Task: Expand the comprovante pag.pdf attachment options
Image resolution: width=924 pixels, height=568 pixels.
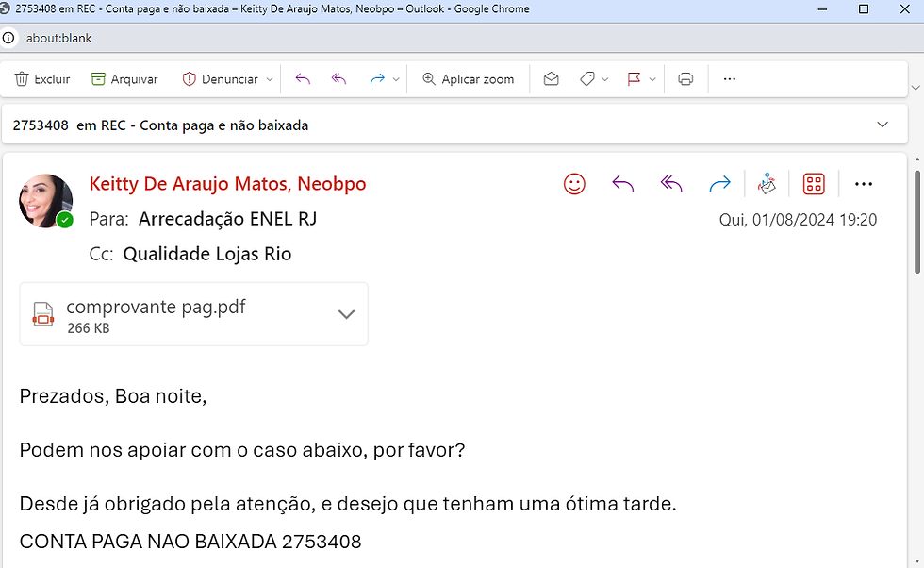Action: pos(346,314)
